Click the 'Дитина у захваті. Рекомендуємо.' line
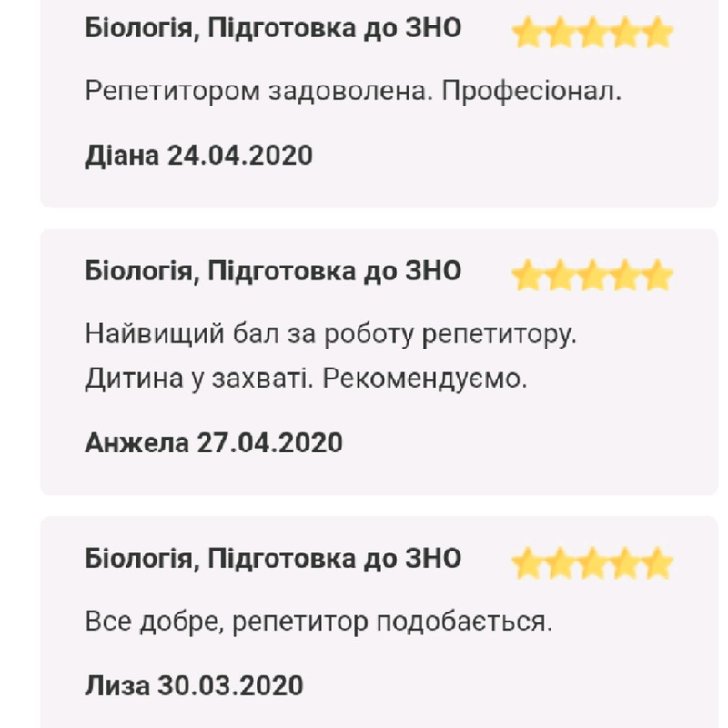 (306, 379)
